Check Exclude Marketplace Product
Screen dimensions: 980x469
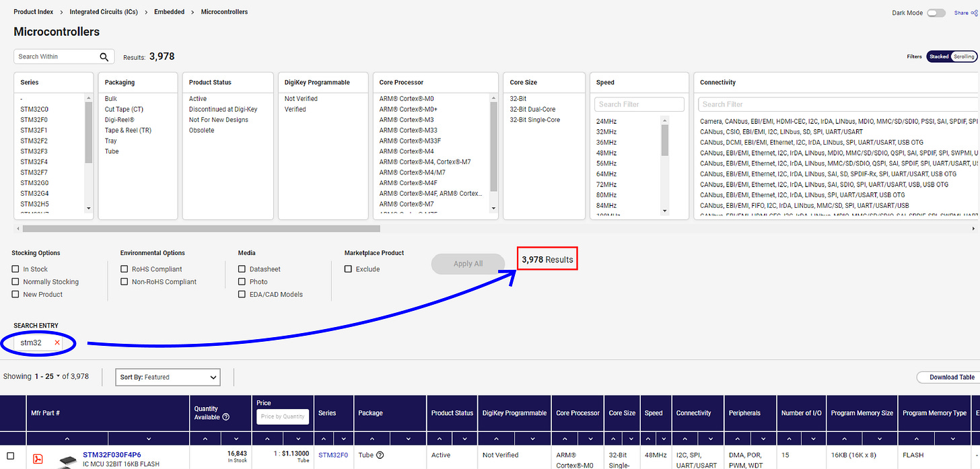349,269
